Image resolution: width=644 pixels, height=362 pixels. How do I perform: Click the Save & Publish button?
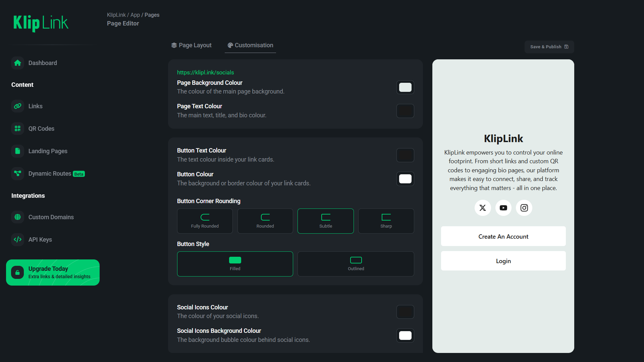[x=549, y=47]
